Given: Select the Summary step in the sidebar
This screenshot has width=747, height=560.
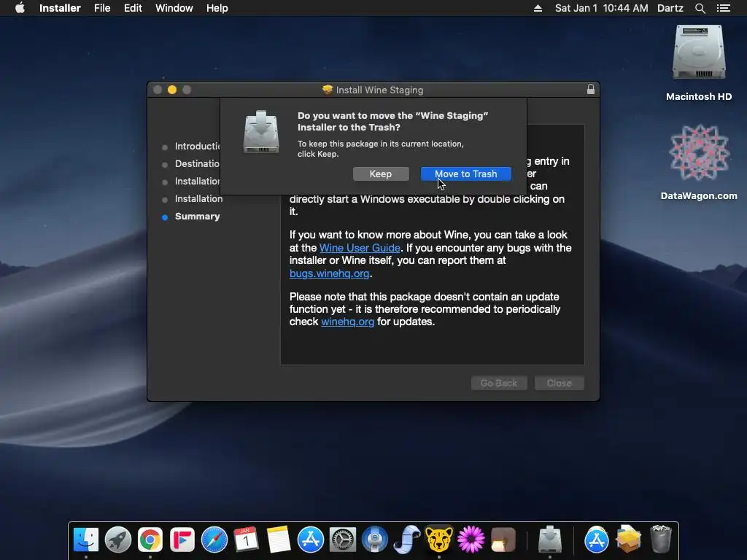Looking at the screenshot, I should (197, 216).
